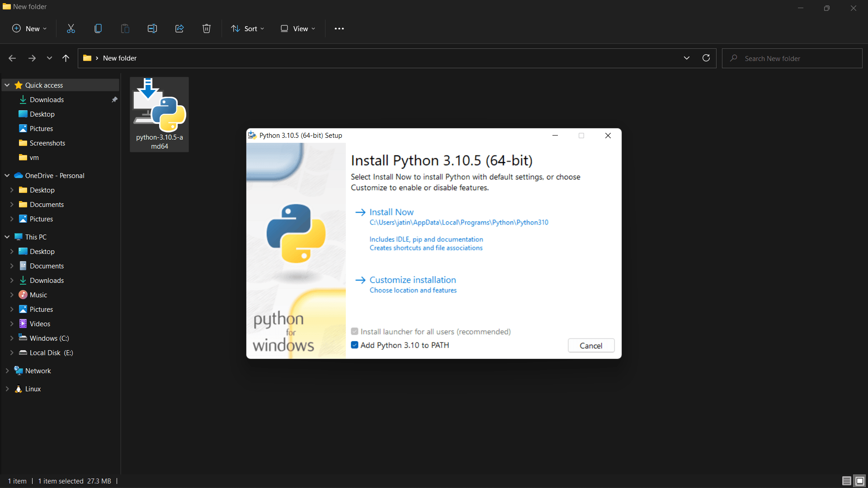Minimize the Python Setup dialog
This screenshot has width=868, height=488.
(x=555, y=136)
